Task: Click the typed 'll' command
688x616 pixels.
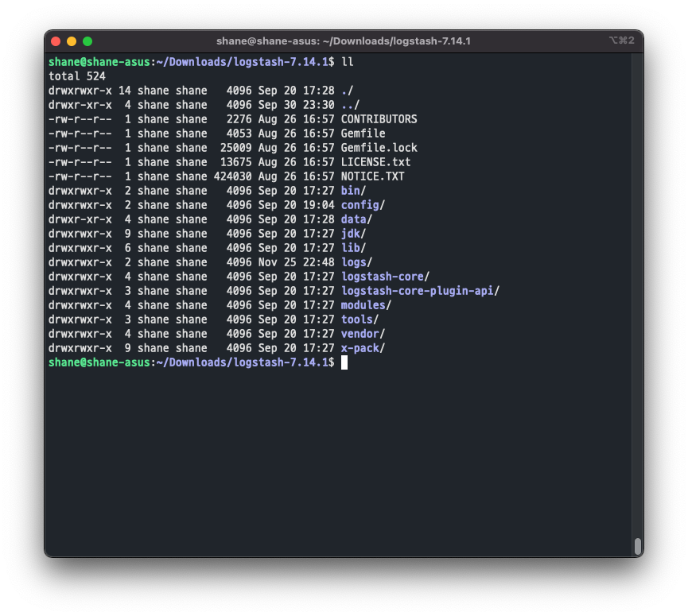Action: [x=348, y=62]
